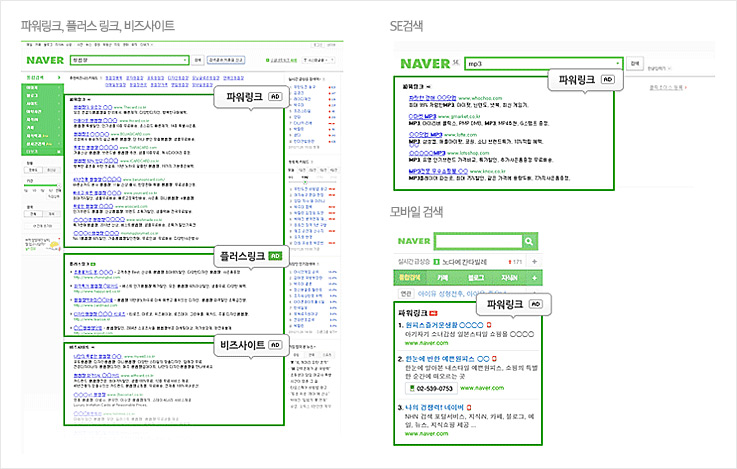The width and height of the screenshot is (737, 469).
Task: Click the 비즈사이트 AD callout label
Action: click(x=251, y=345)
